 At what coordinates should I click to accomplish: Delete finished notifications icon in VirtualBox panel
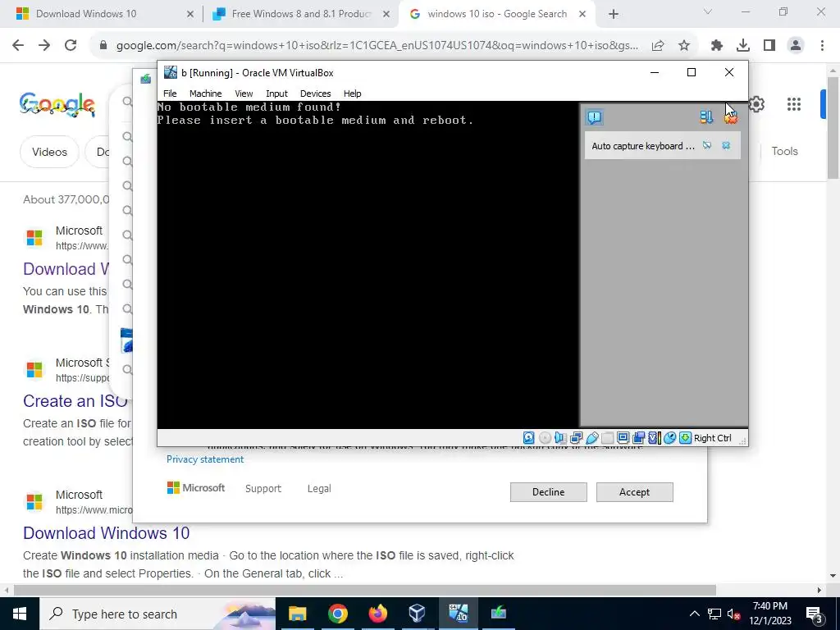[731, 117]
